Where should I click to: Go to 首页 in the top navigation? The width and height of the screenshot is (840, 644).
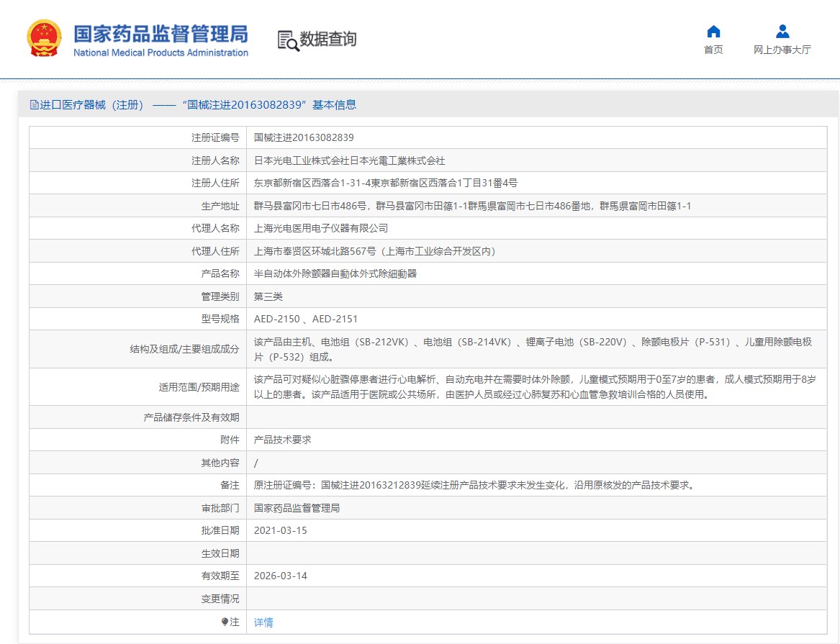click(713, 50)
